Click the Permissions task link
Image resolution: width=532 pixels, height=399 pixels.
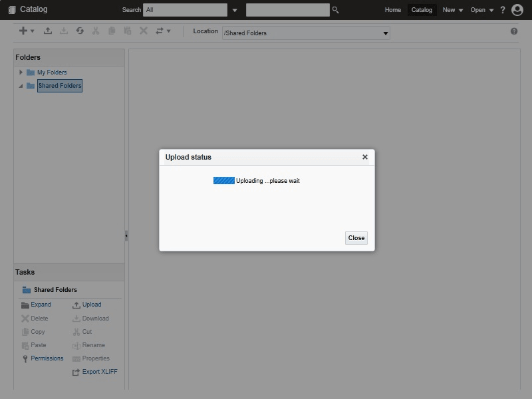[x=47, y=358]
